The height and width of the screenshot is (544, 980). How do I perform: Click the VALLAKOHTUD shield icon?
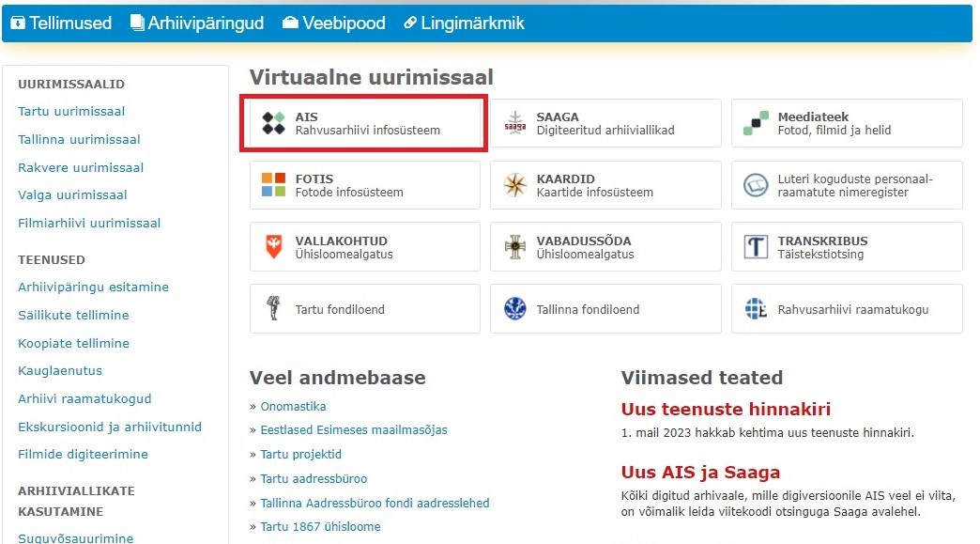click(273, 247)
